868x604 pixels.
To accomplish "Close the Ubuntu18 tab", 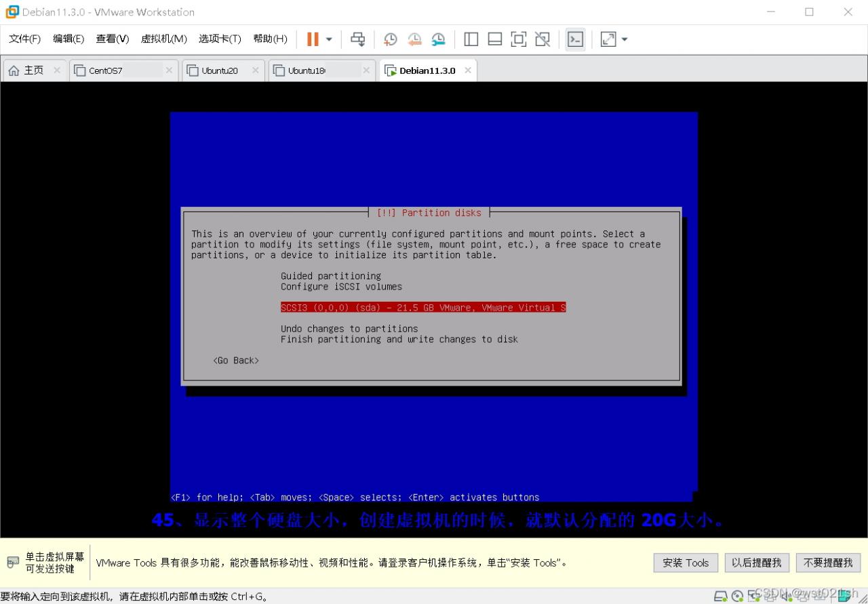I will click(366, 71).
